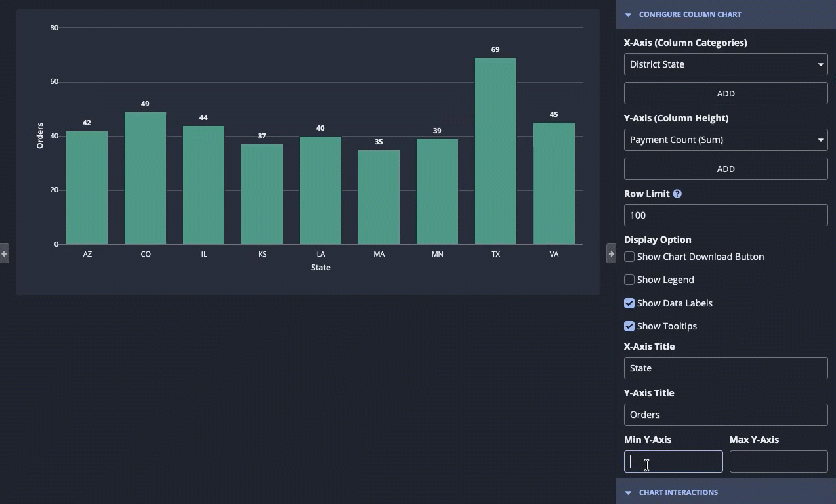The height and width of the screenshot is (504, 836).
Task: Click the data label 45 above VA
Action: point(554,114)
